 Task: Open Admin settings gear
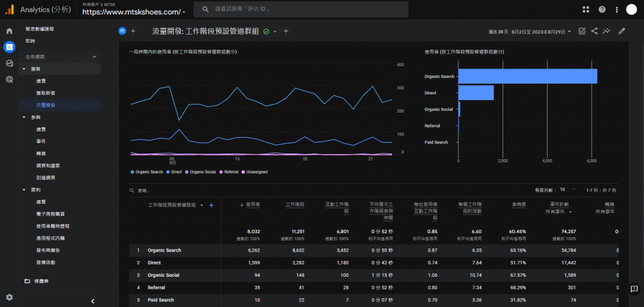point(9,297)
